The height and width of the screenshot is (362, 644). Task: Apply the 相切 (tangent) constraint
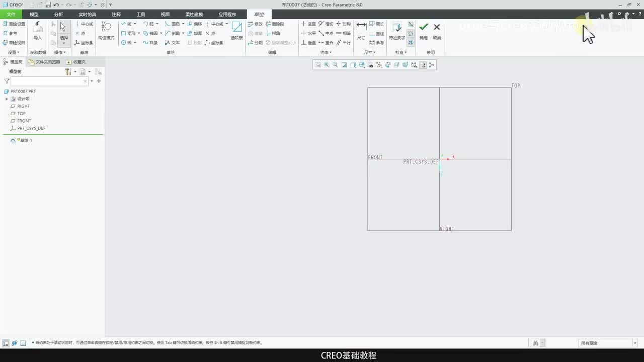tap(326, 24)
